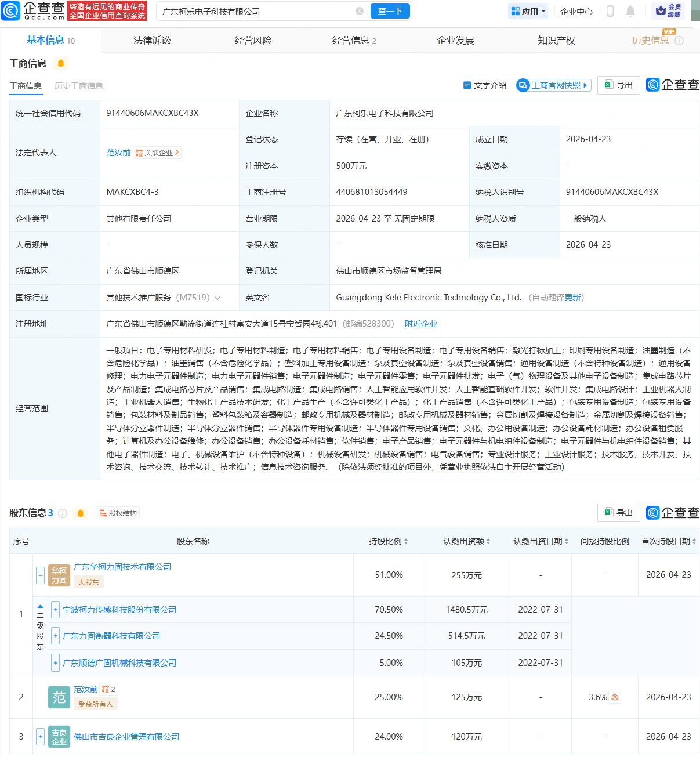Open the 应用 dropdown menu
Viewport: 700px width, 757px height.
529,11
